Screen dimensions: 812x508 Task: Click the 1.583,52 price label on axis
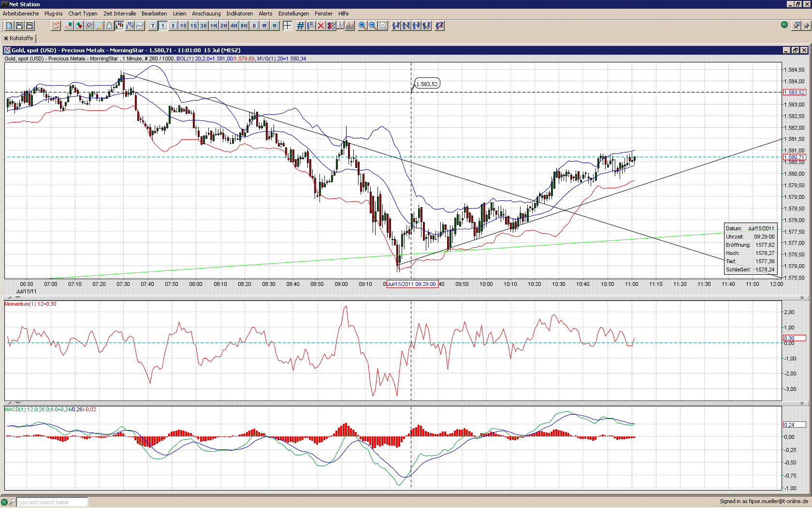pos(794,92)
